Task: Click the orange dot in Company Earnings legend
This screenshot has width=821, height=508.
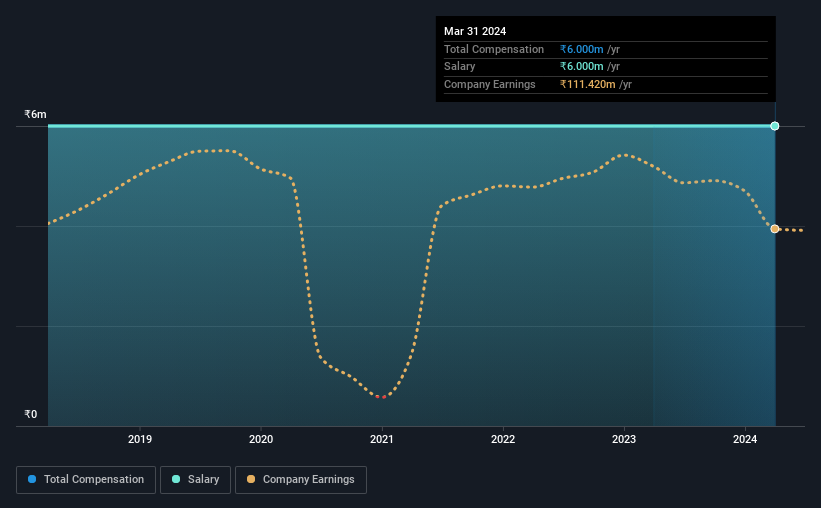Action: point(251,479)
